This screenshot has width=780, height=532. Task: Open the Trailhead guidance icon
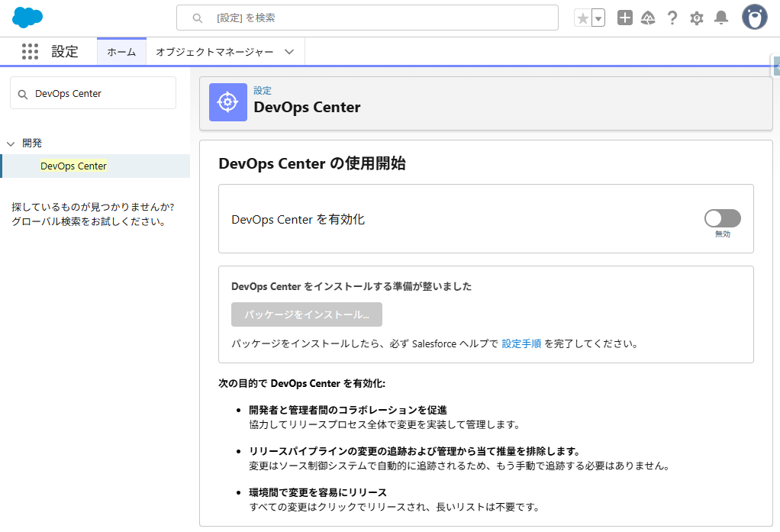[x=648, y=18]
